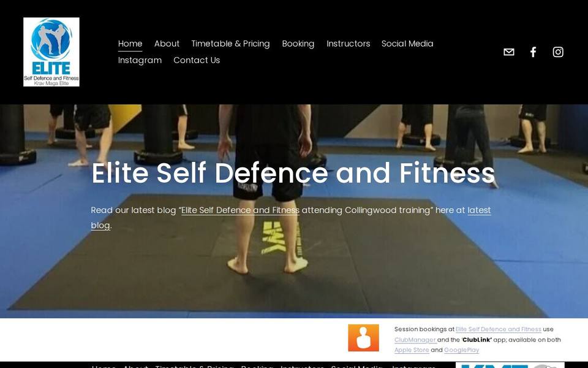Open Contact Us in top navigation
The height and width of the screenshot is (368, 588).
pyautogui.click(x=197, y=60)
